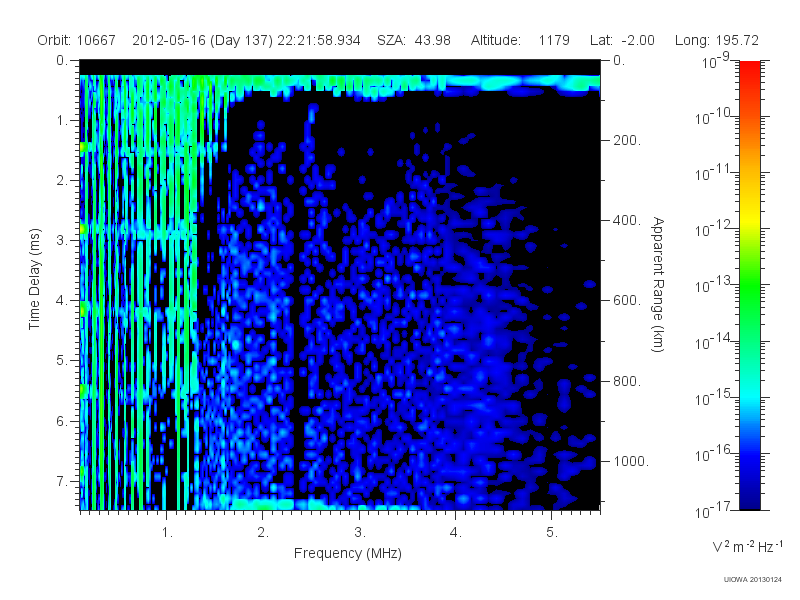The image size is (800, 600).
Task: Click the 1000. apparent range tick label
Action: (631, 461)
